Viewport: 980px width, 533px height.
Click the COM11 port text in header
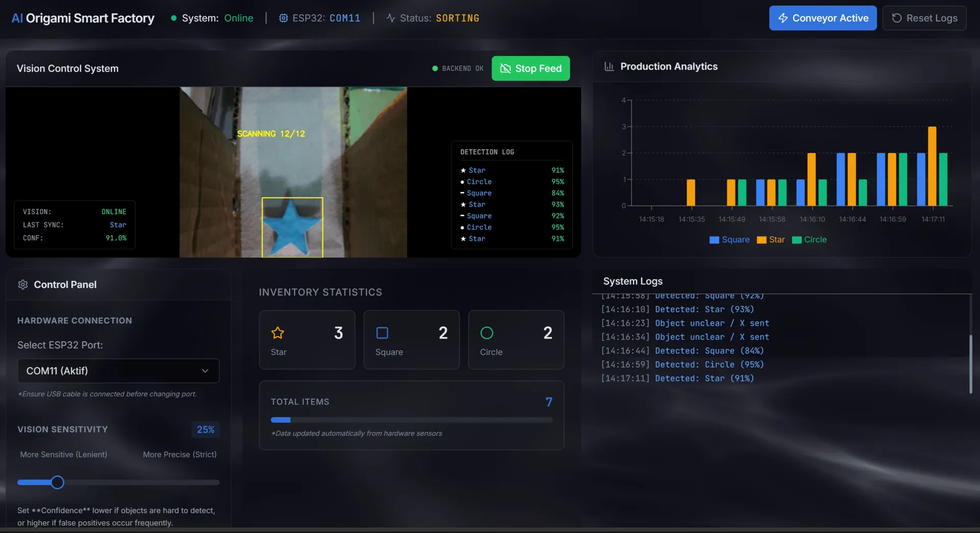click(x=345, y=18)
